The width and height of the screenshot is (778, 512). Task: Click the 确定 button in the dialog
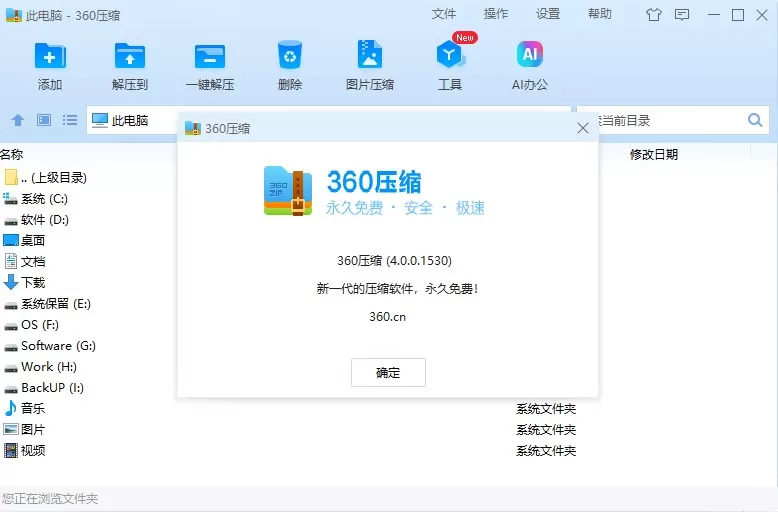click(388, 372)
